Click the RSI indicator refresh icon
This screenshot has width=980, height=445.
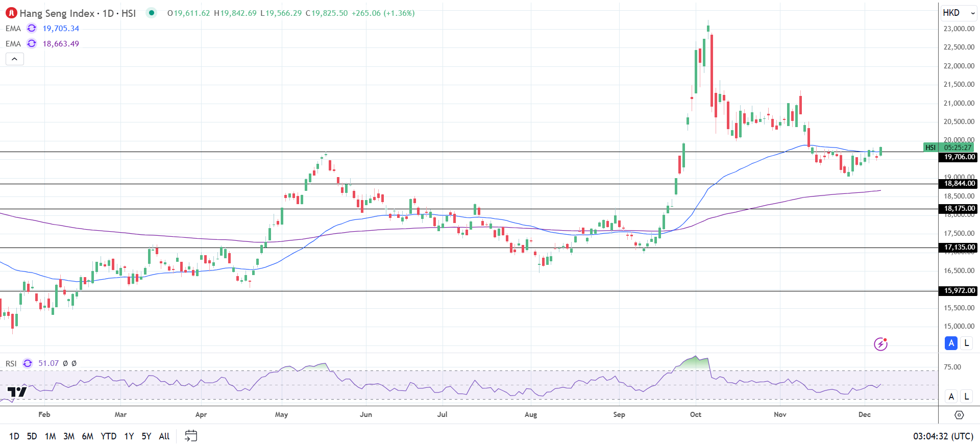(x=28, y=363)
